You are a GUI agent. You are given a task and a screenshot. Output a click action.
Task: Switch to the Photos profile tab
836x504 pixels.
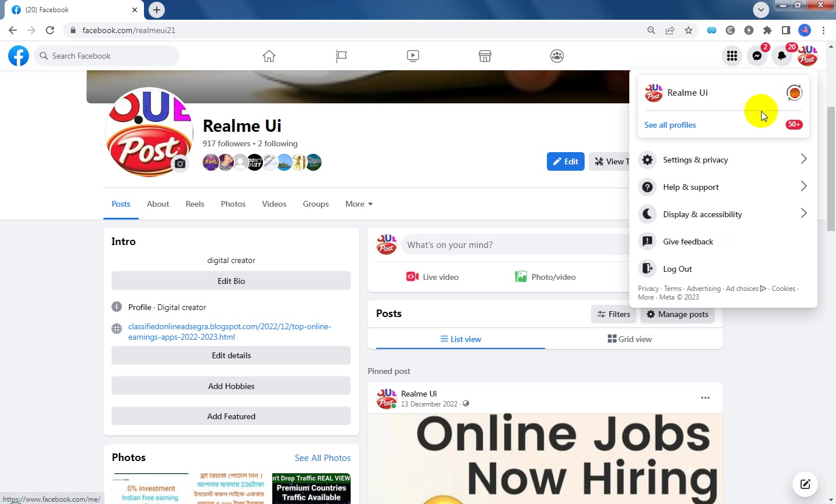233,204
